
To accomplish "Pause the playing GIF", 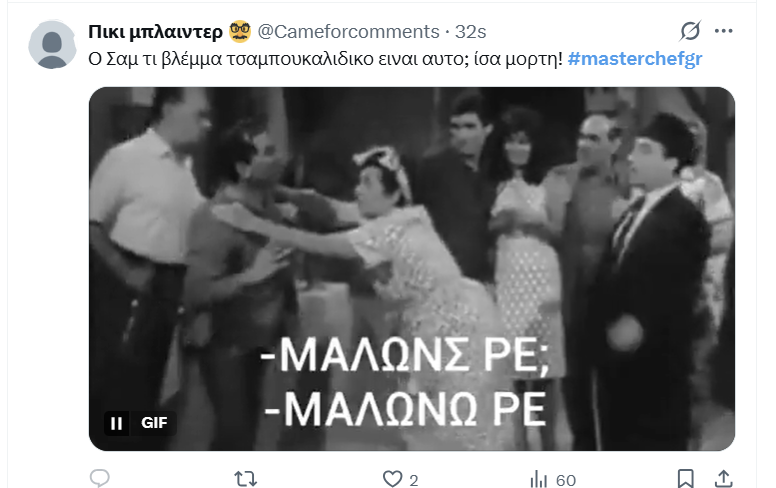I will pos(117,423).
